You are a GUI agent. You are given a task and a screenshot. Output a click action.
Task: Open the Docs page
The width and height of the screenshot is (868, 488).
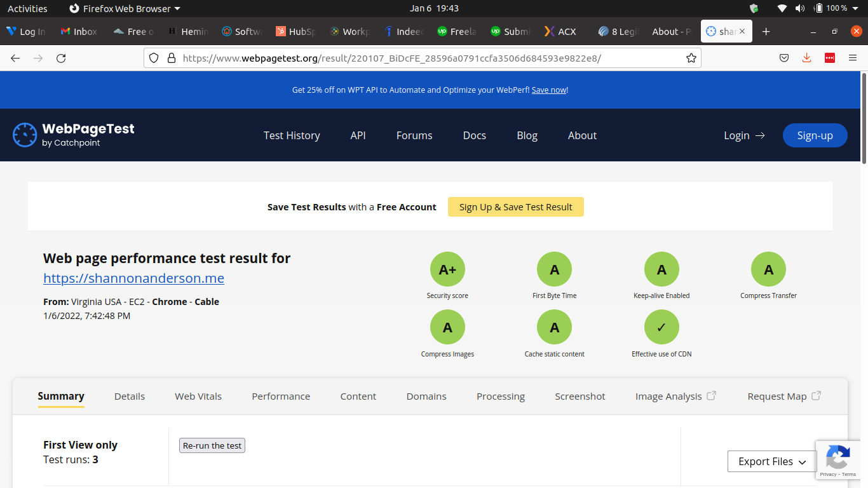474,135
